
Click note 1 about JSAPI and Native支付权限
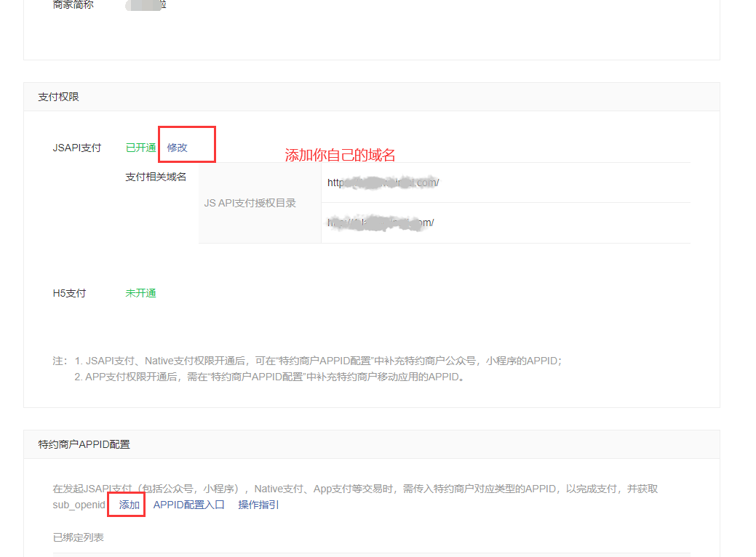pos(318,361)
